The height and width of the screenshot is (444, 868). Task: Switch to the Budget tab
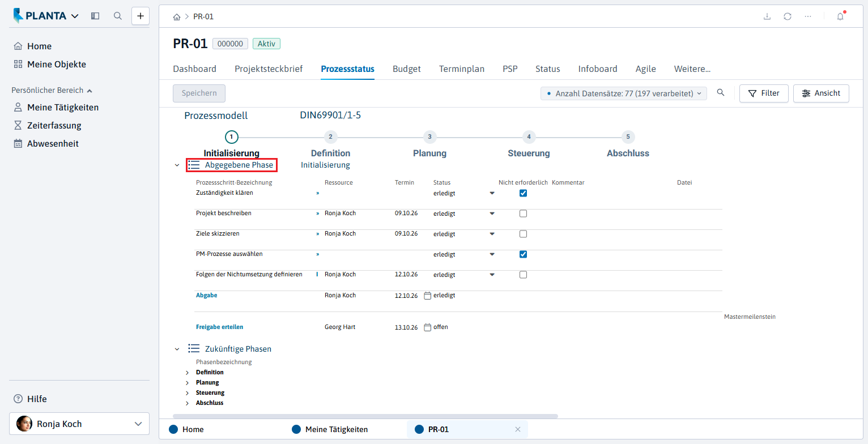[407, 69]
